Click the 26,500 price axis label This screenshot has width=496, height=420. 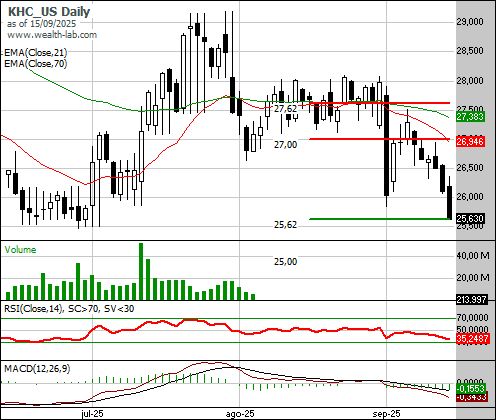coord(470,168)
